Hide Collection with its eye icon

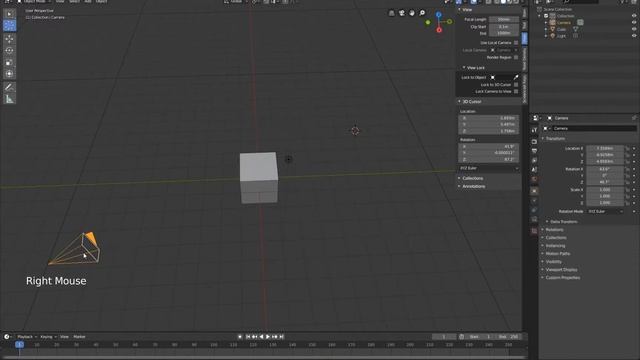[x=634, y=16]
